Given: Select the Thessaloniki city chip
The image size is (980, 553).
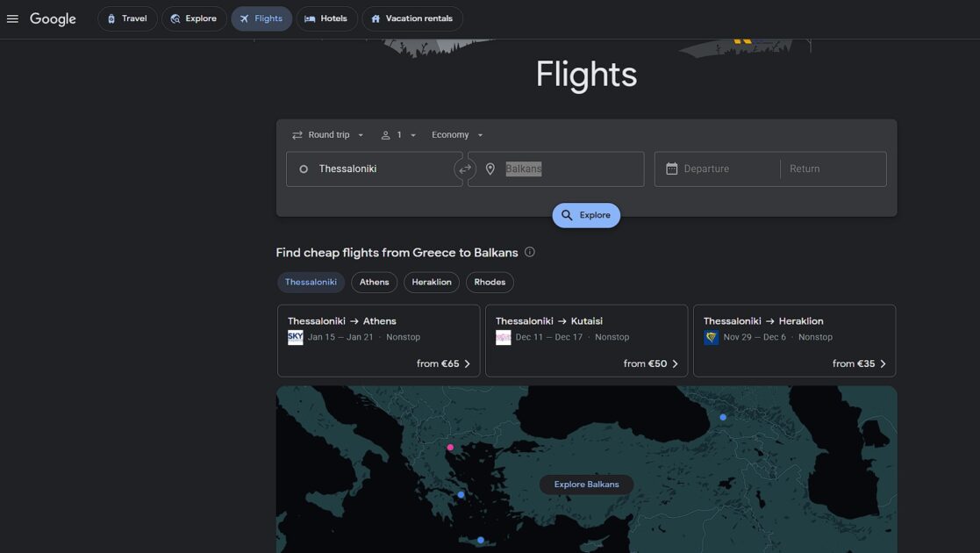Looking at the screenshot, I should pyautogui.click(x=311, y=282).
